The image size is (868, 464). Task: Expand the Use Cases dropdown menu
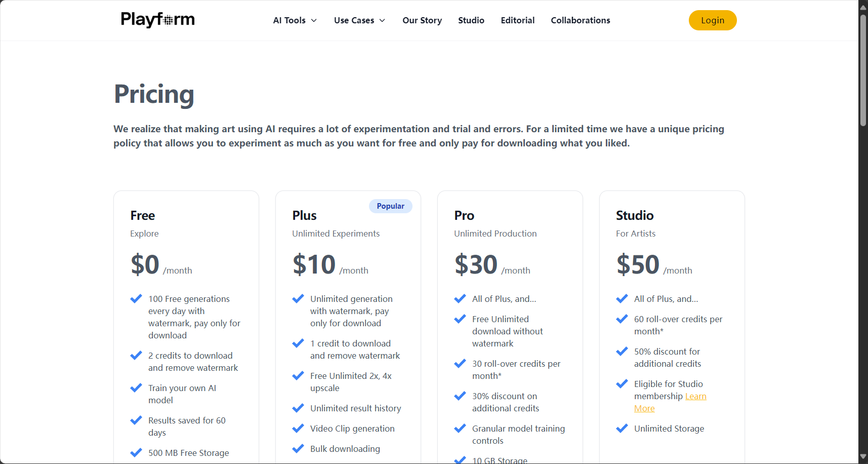360,20
